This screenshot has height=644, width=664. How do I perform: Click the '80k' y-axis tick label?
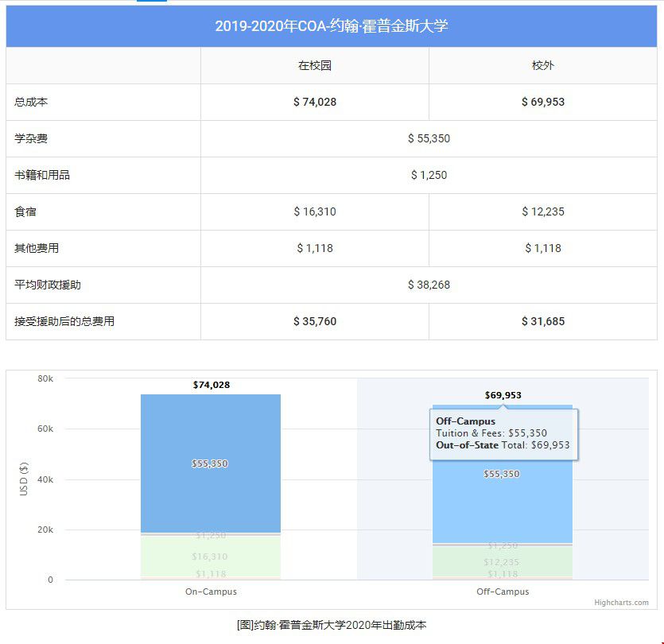(x=45, y=378)
